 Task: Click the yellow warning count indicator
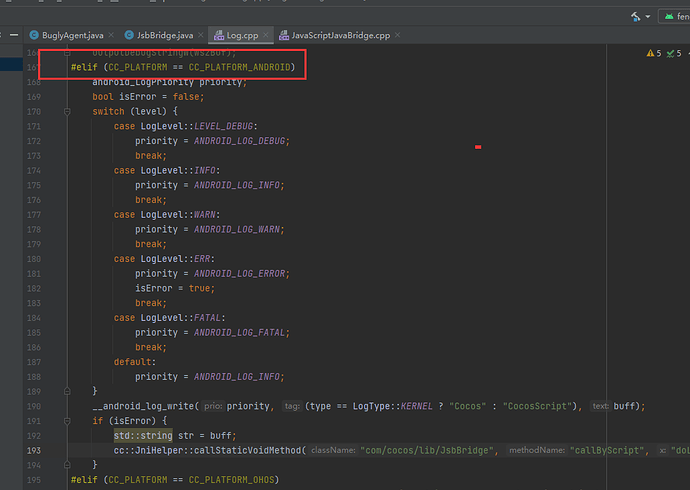(654, 53)
